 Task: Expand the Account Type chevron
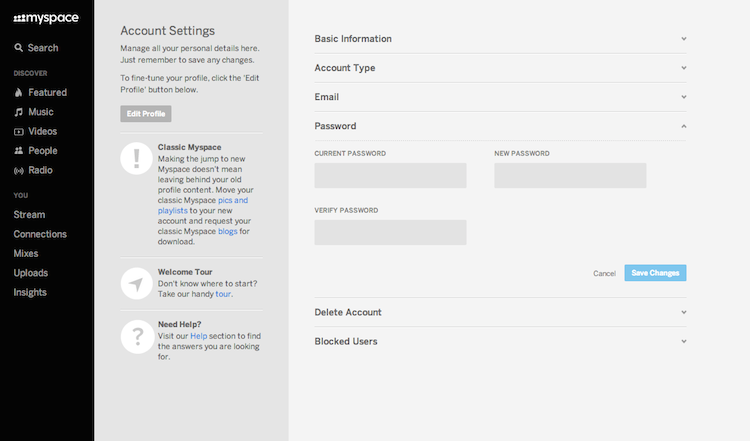tap(684, 68)
